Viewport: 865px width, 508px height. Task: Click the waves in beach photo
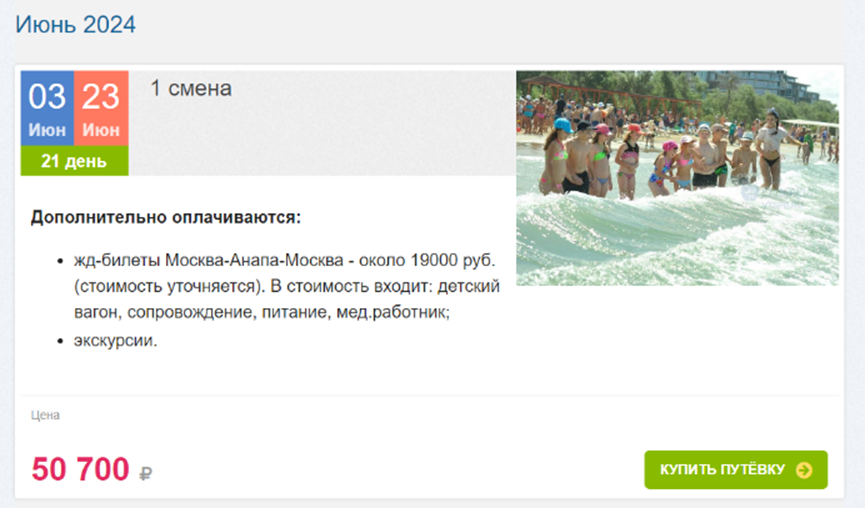[677, 237]
